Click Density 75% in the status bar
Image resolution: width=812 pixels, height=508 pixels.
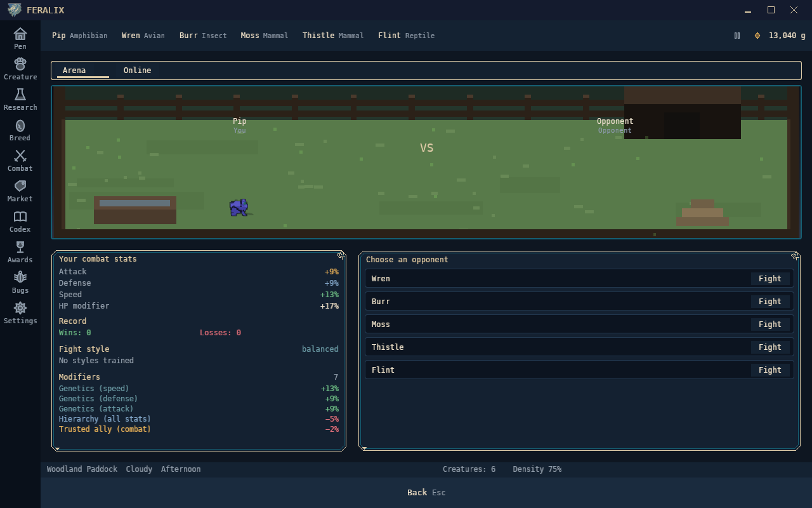pyautogui.click(x=537, y=469)
